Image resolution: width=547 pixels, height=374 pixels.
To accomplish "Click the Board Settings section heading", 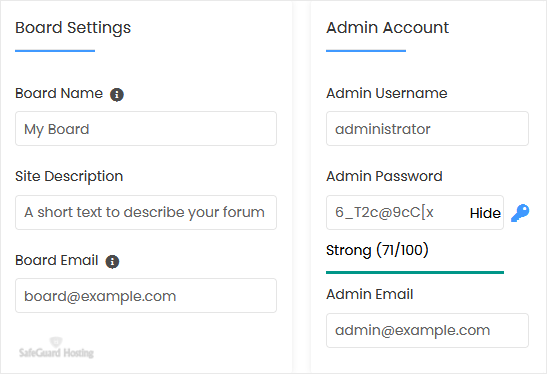I will [73, 28].
